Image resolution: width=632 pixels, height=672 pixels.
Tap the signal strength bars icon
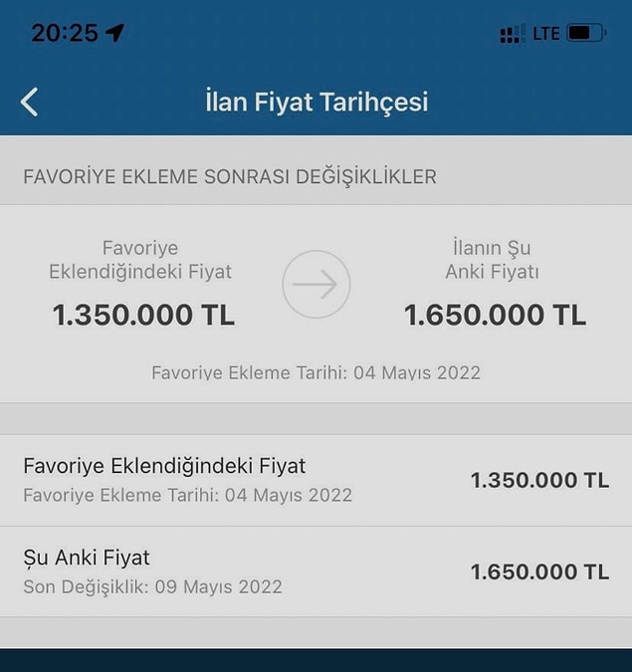click(512, 34)
